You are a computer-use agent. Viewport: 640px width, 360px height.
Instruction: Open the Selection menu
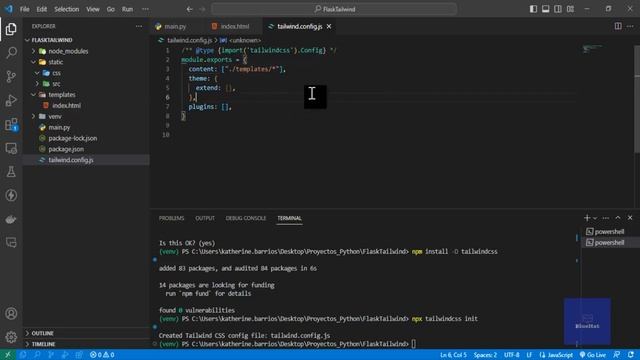coord(67,9)
